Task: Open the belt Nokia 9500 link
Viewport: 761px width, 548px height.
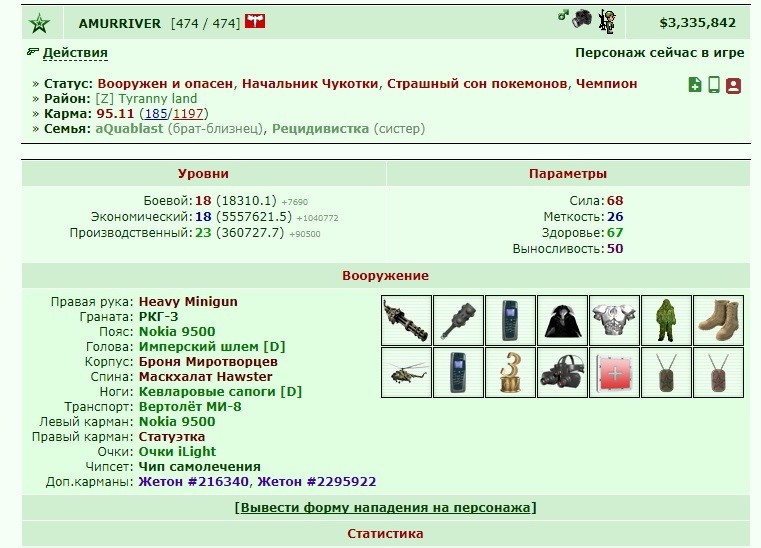Action: tap(177, 332)
